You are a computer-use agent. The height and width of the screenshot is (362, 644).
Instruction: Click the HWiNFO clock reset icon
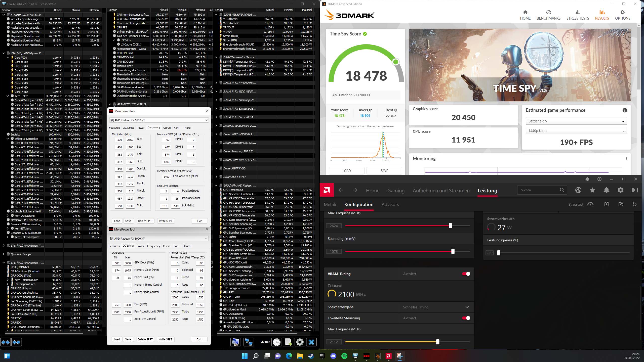click(277, 342)
